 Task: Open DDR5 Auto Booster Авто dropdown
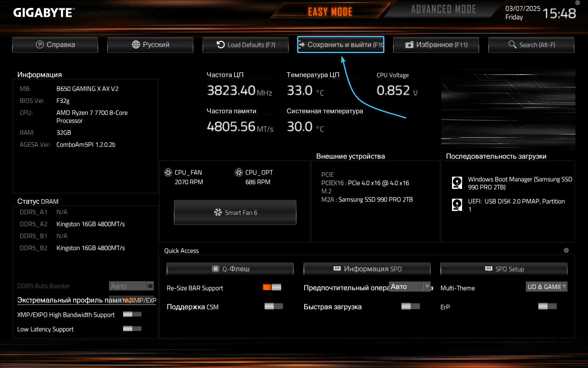(x=131, y=286)
